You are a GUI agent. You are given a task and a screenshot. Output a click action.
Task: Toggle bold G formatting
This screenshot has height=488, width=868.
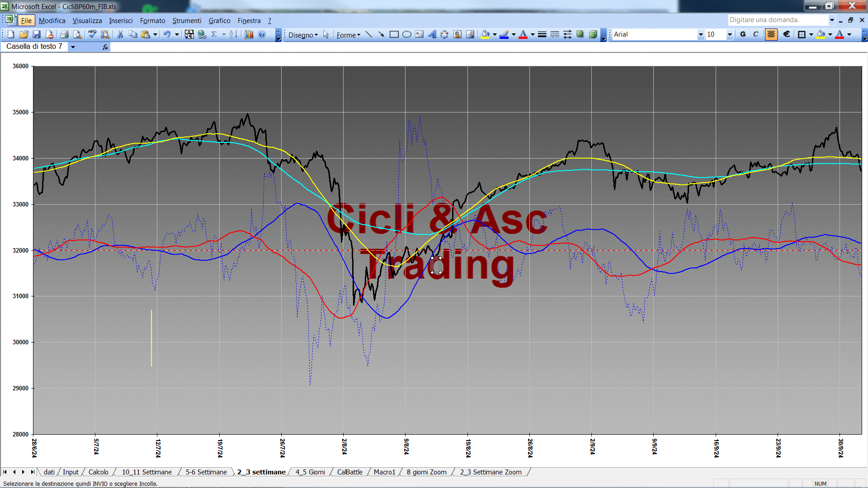click(x=743, y=34)
